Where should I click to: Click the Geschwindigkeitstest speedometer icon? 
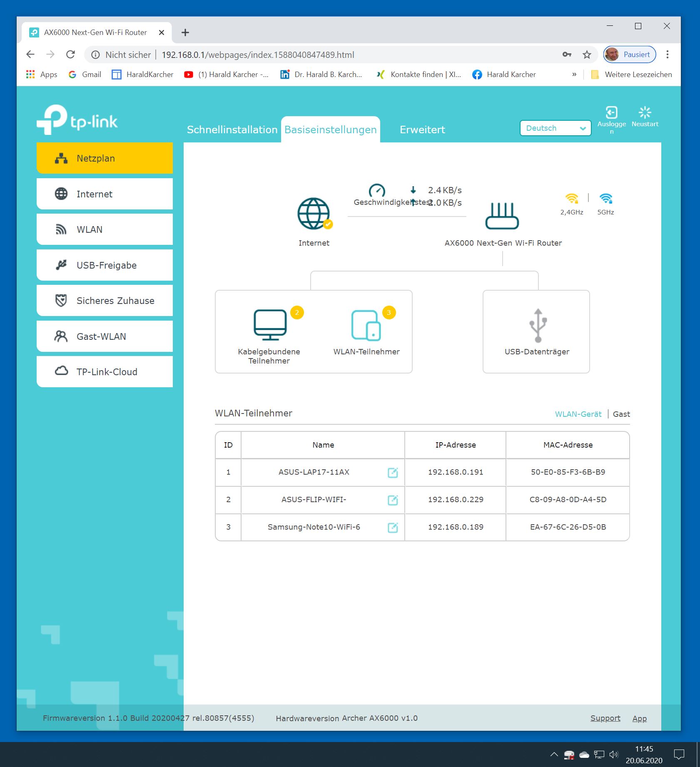tap(377, 191)
